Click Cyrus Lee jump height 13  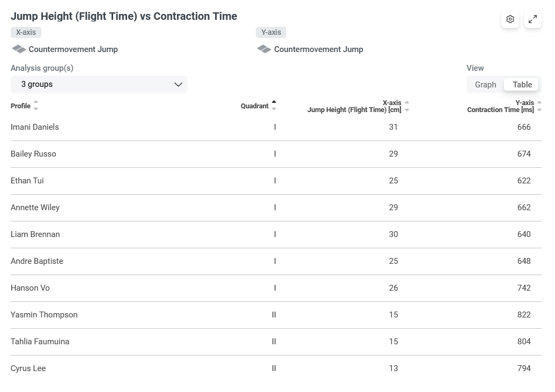point(393,368)
